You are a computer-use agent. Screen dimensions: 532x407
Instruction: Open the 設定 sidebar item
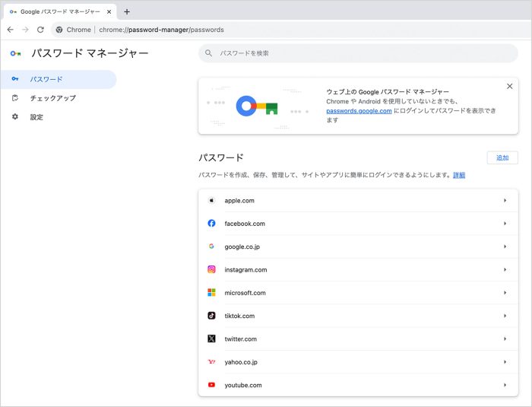pos(36,117)
